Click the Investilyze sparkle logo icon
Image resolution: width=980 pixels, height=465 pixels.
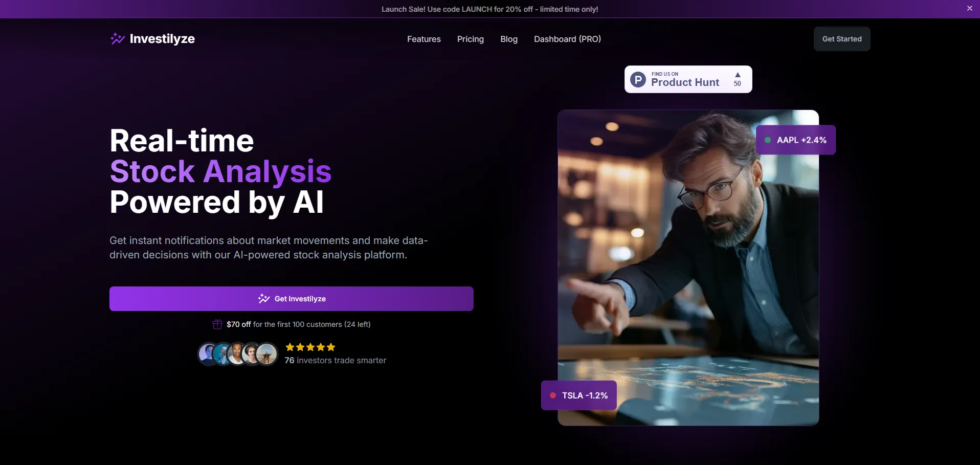[x=118, y=39]
